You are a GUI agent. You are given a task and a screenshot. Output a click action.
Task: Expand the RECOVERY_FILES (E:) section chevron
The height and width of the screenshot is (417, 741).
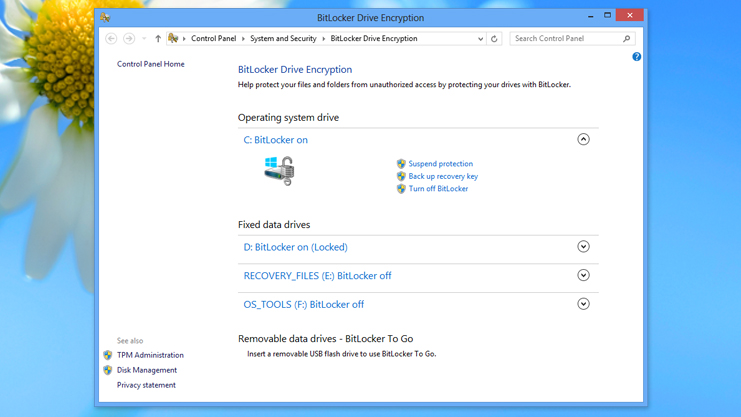tap(583, 275)
